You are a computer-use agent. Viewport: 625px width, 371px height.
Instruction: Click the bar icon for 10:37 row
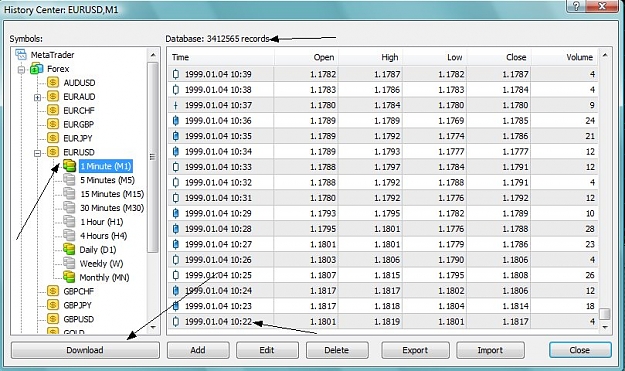[176, 105]
